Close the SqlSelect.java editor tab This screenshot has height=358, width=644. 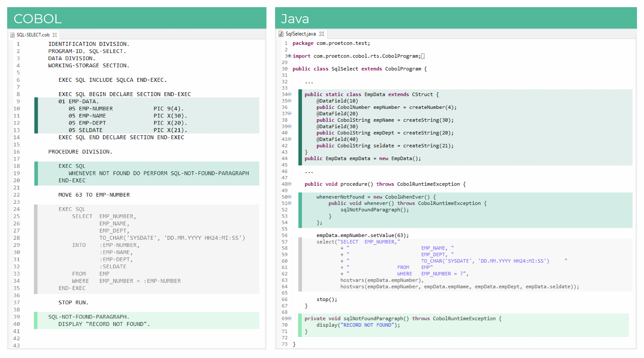pos(322,34)
